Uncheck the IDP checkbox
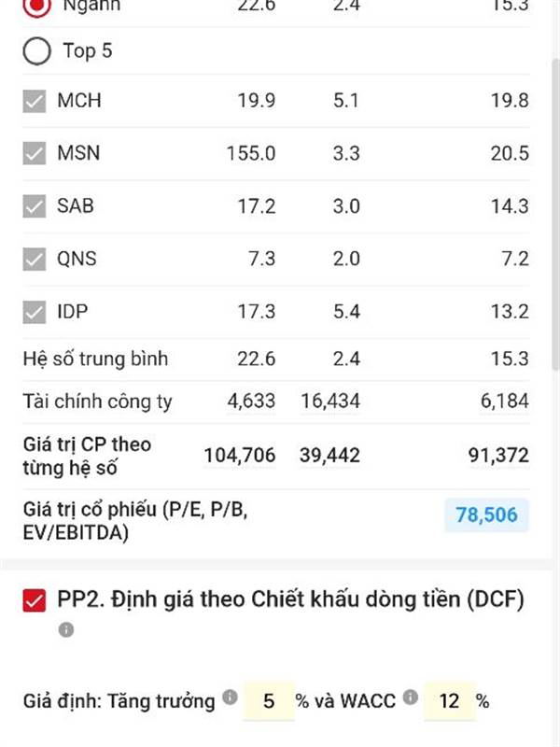Viewport: 560px width, 747px height. pos(35,312)
